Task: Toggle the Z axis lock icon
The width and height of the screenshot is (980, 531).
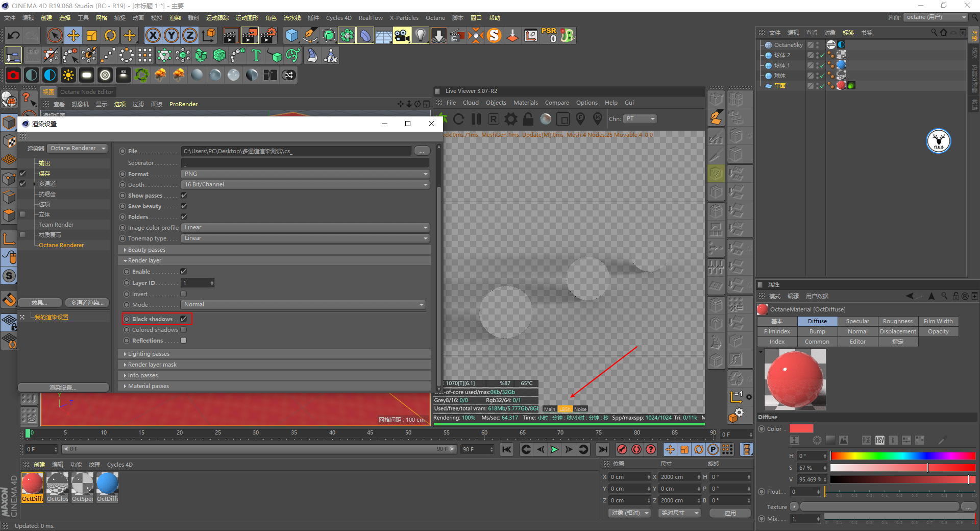Action: tap(190, 35)
